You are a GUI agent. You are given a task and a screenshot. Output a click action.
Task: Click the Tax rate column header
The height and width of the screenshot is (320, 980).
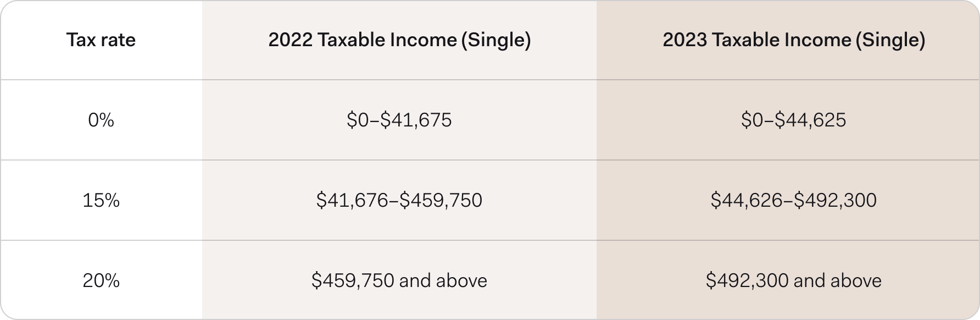pyautogui.click(x=101, y=40)
